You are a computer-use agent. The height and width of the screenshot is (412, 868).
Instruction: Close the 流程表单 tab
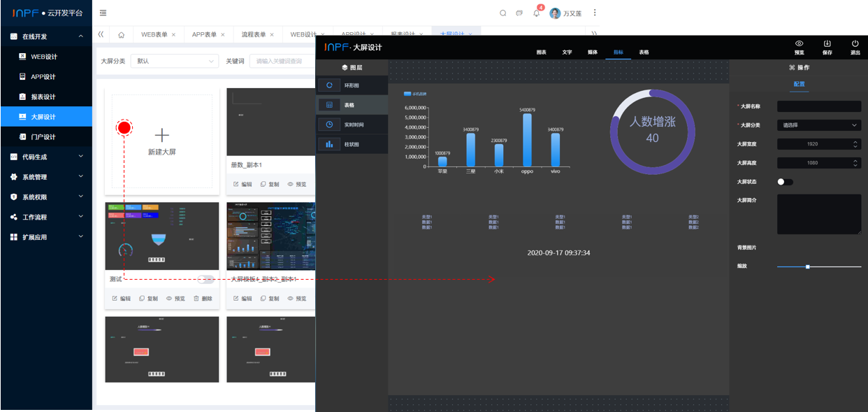point(273,34)
